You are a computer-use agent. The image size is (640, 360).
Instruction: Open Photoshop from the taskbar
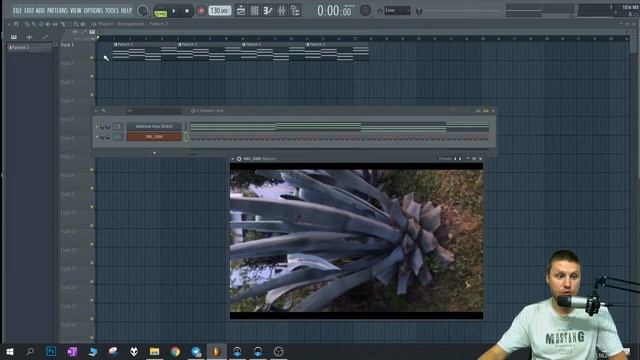pos(51,351)
